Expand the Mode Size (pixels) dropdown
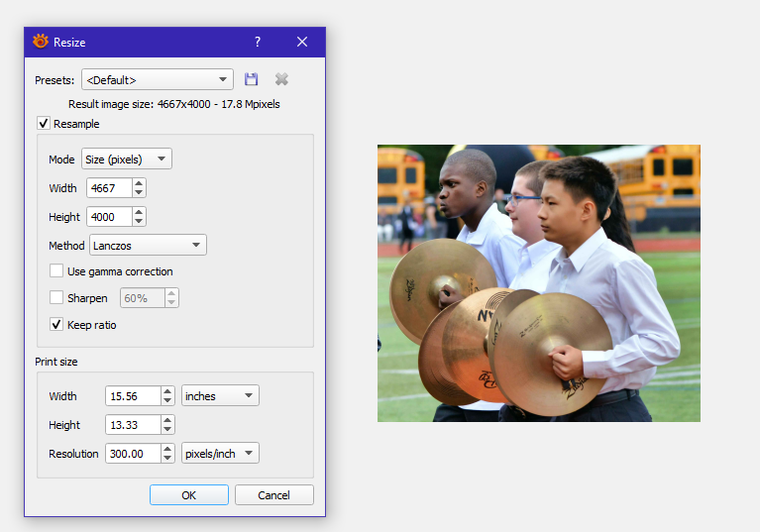Viewport: 760px width, 532px height. [126, 160]
